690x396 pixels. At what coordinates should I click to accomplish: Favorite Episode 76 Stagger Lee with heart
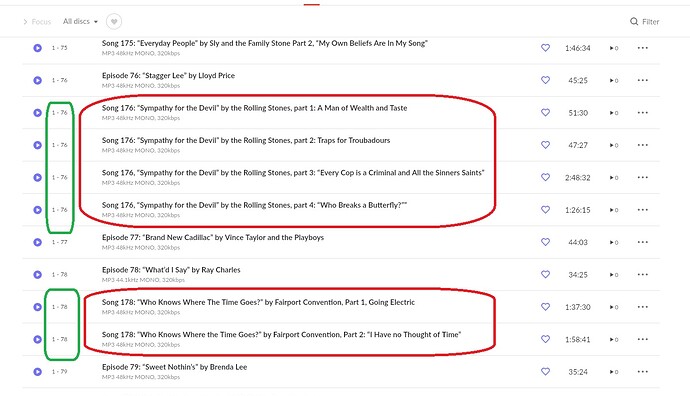(545, 80)
